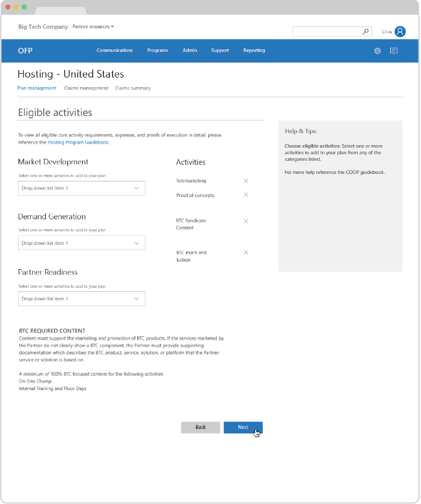Click the Next button
This screenshot has width=421, height=504.
point(243,427)
